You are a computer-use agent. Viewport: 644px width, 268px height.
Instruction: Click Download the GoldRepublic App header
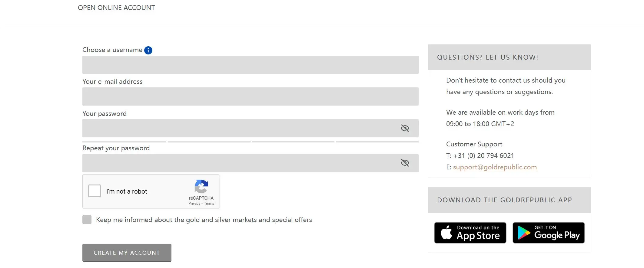509,200
